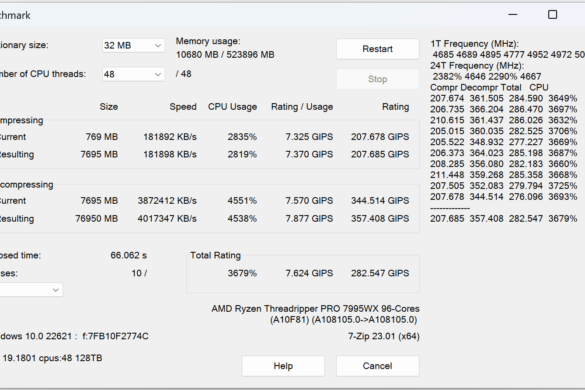Click the Compr Decompr Total CPU header line
Screen dimensions: 585x390
click(x=489, y=88)
